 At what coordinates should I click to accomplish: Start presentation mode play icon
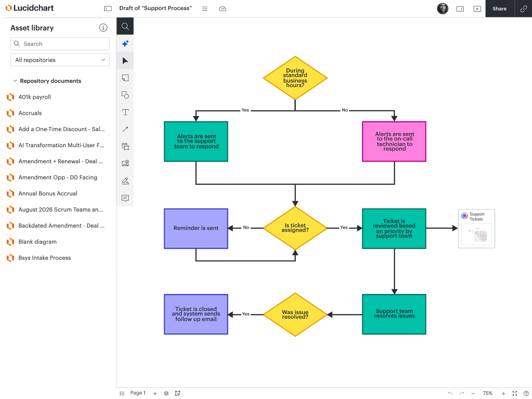point(477,9)
